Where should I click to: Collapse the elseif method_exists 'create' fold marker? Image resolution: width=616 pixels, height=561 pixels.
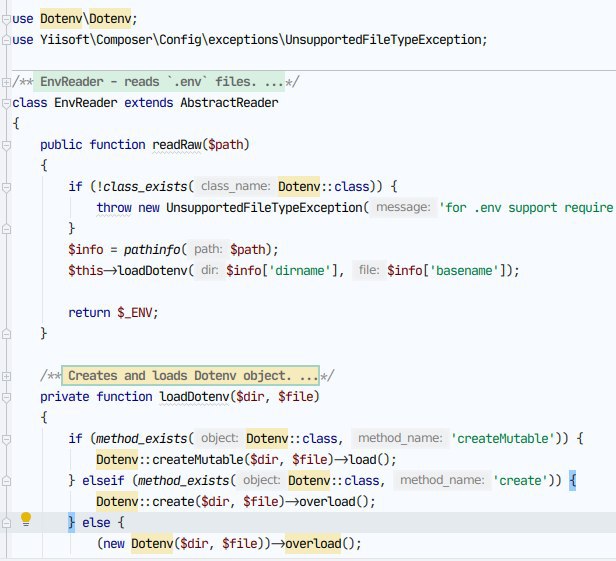coord(6,481)
